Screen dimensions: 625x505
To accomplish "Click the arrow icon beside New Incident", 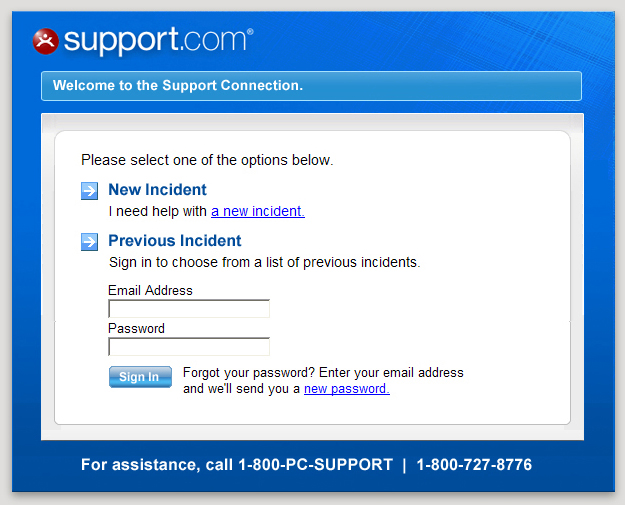I will tap(90, 191).
